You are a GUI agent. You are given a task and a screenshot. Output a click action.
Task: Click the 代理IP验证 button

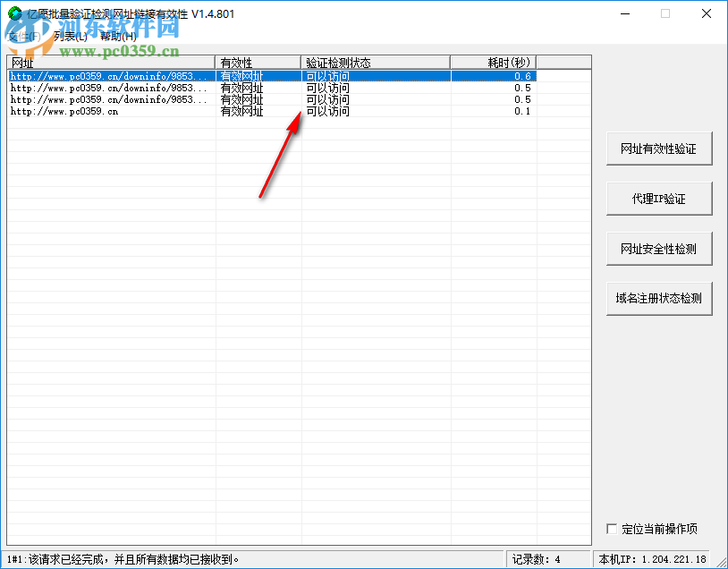(659, 199)
